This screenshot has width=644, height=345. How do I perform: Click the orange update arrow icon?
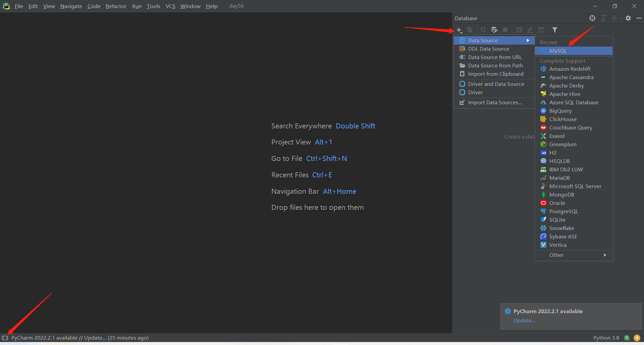tap(637, 338)
